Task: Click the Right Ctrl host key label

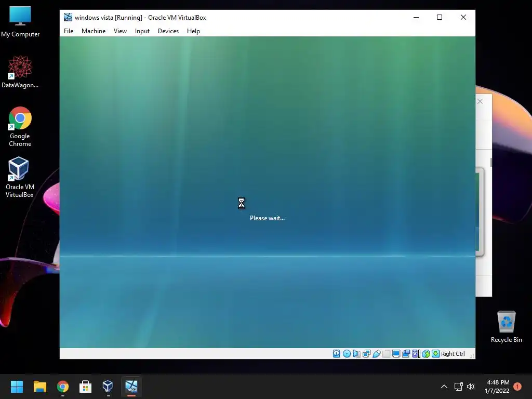Action: pos(453,354)
